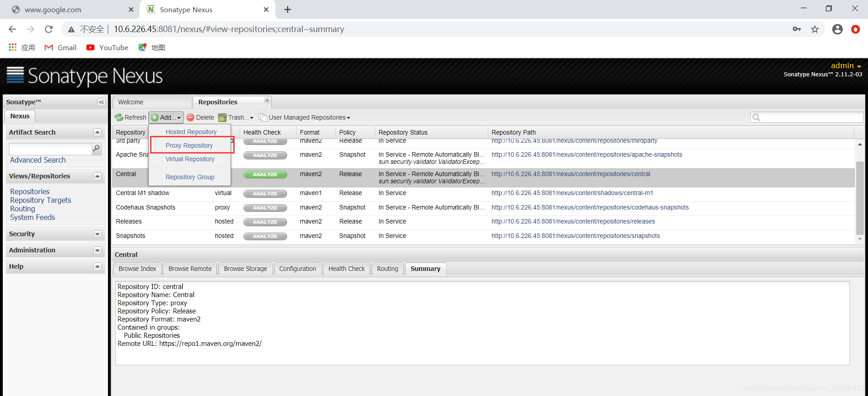
Task: Open Repository Targets link
Action: click(41, 200)
